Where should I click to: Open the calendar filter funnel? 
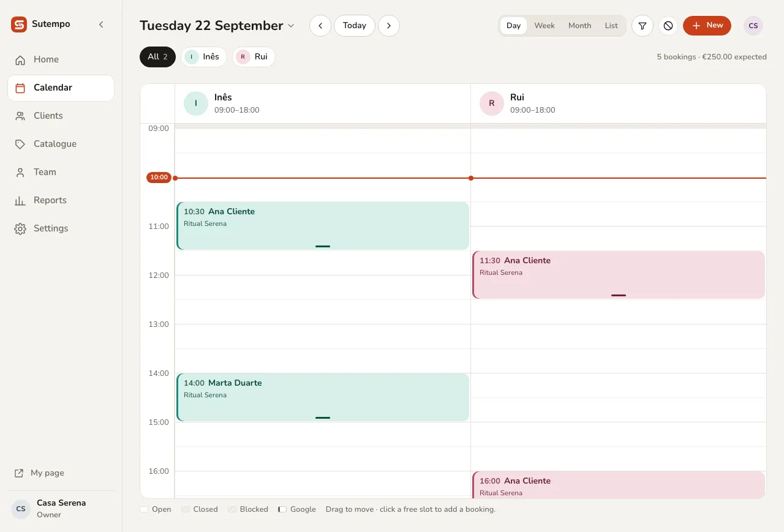click(643, 26)
